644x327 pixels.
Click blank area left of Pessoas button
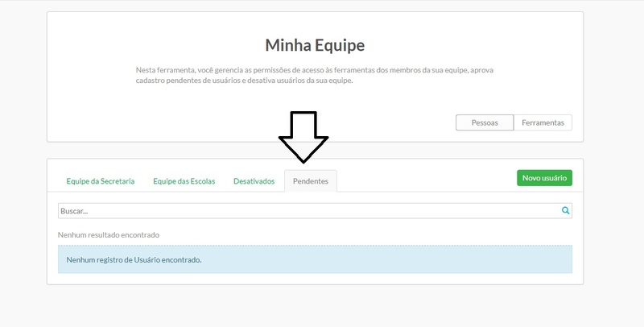322,122
